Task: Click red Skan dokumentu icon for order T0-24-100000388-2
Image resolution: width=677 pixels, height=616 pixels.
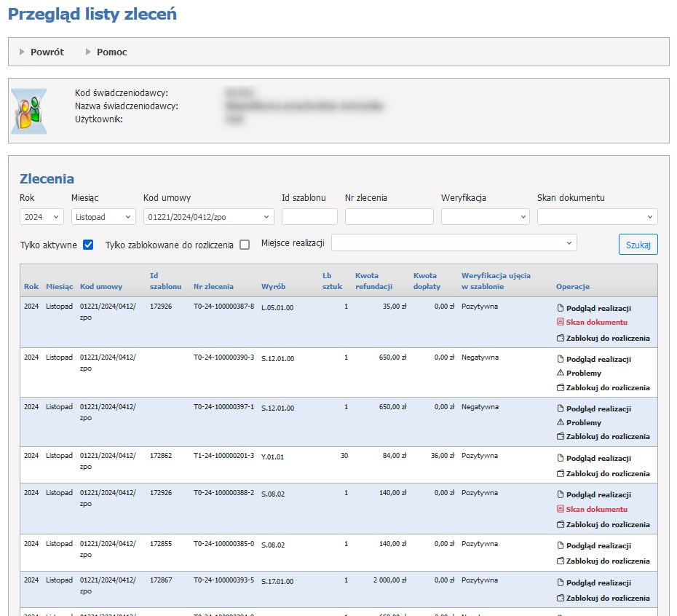Action: coord(560,510)
